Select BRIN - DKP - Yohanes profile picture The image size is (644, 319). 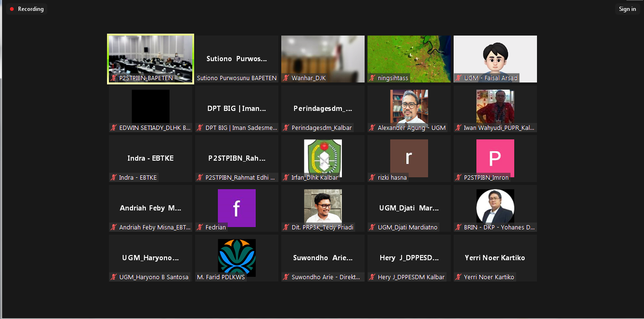495,206
